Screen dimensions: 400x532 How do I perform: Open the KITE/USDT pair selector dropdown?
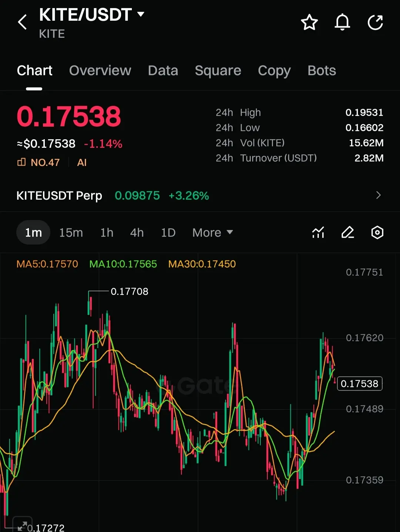coord(92,15)
